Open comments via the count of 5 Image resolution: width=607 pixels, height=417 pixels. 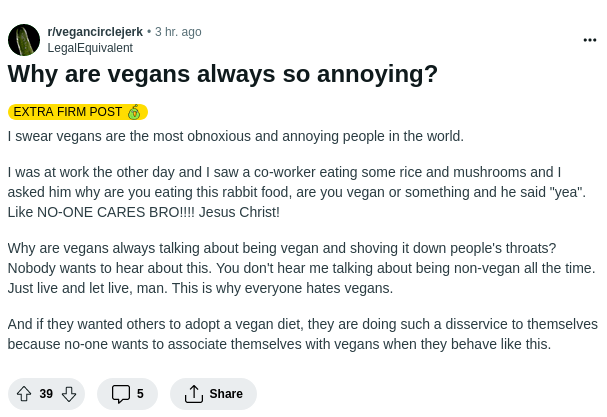140,394
